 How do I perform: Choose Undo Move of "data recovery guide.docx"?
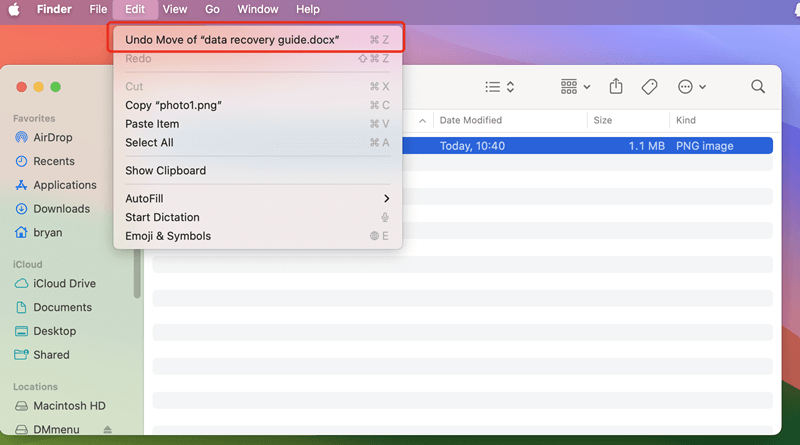pos(257,40)
